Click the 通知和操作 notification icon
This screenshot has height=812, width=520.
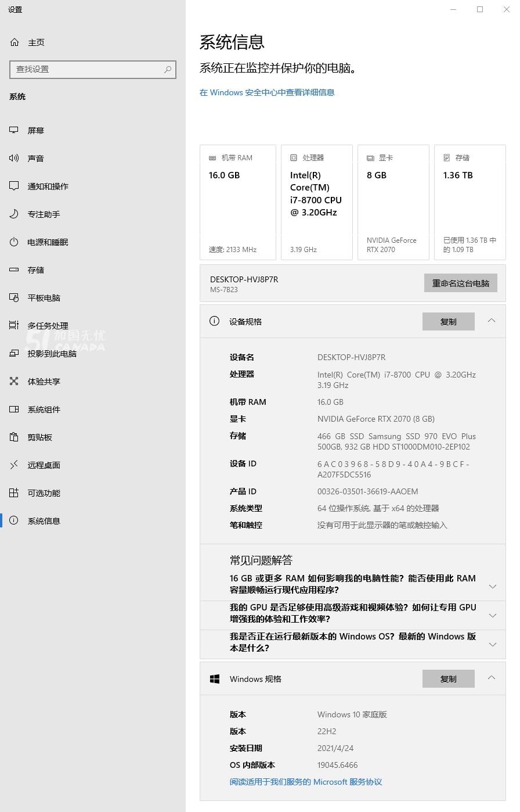(14, 186)
